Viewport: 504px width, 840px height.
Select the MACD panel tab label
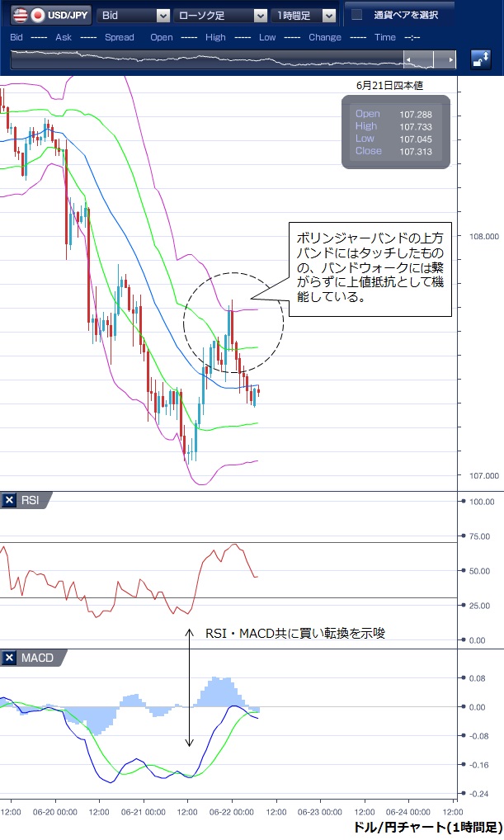[x=36, y=658]
